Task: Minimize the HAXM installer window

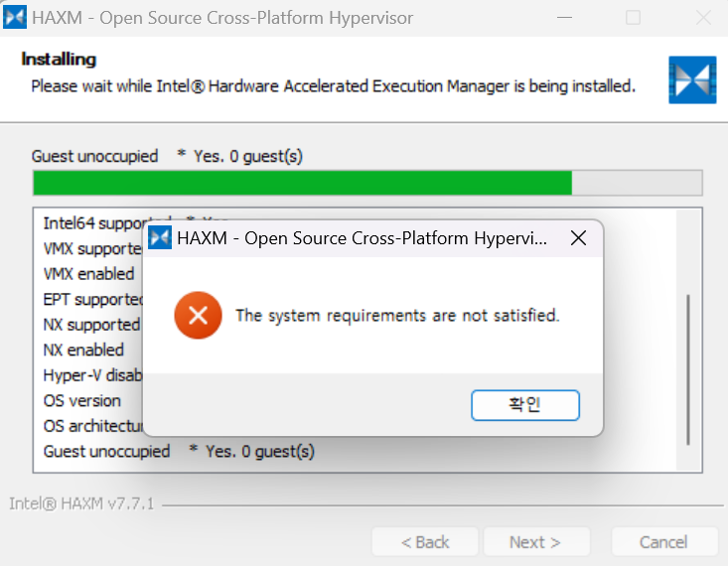Action: click(x=564, y=18)
